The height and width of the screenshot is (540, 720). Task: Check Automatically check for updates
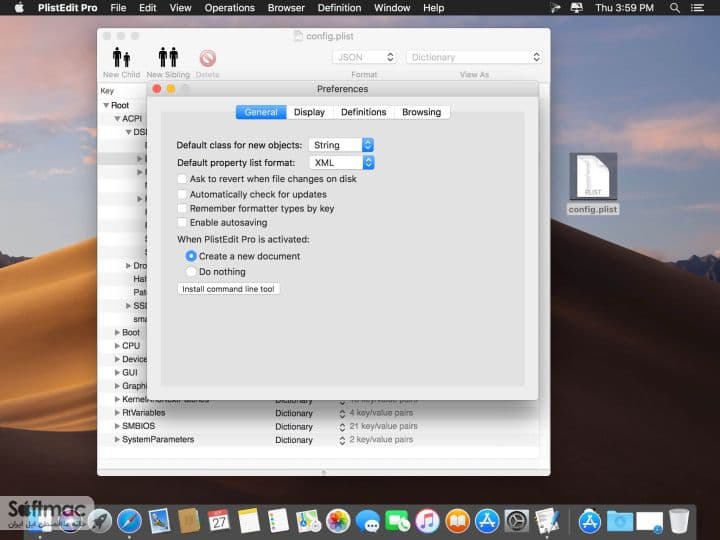click(x=182, y=194)
